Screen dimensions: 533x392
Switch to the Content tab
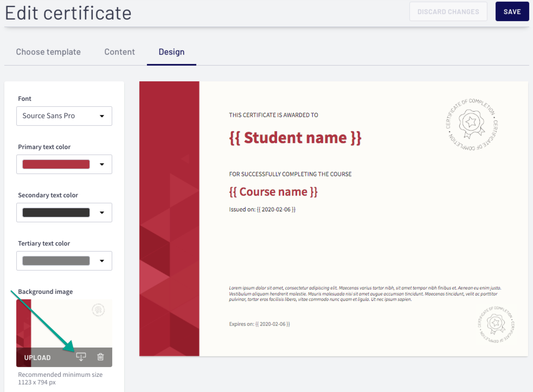(x=120, y=52)
